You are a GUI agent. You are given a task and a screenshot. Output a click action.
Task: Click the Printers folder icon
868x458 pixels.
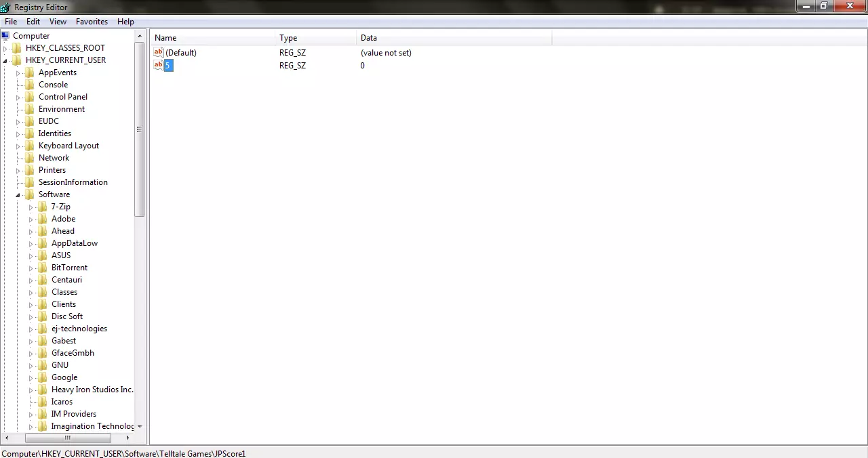pyautogui.click(x=30, y=170)
